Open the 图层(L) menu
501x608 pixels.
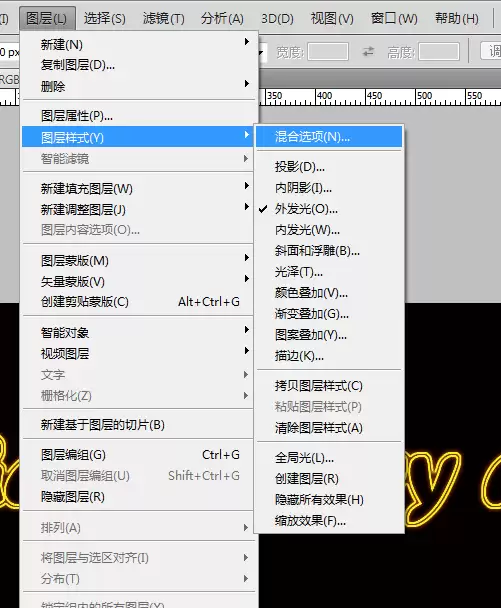[47, 18]
